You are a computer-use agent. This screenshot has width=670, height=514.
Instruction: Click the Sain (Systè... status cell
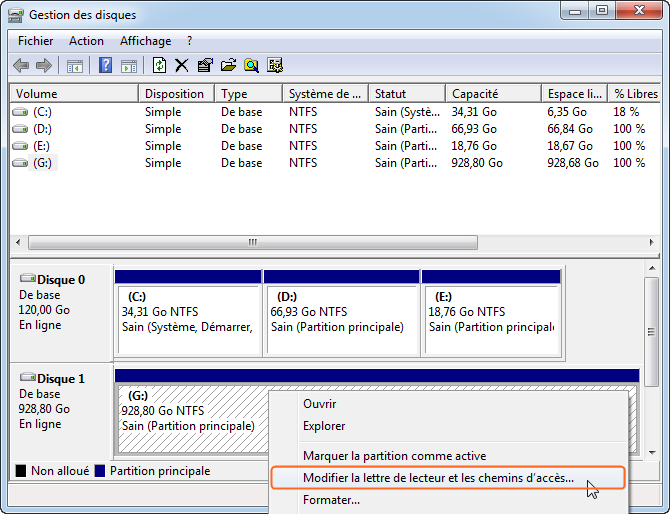pos(407,112)
